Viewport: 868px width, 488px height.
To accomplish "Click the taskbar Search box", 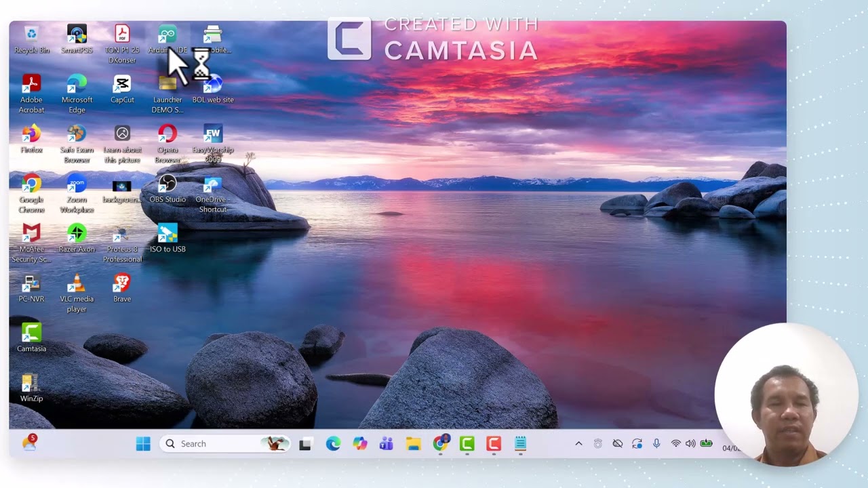I will (x=226, y=444).
